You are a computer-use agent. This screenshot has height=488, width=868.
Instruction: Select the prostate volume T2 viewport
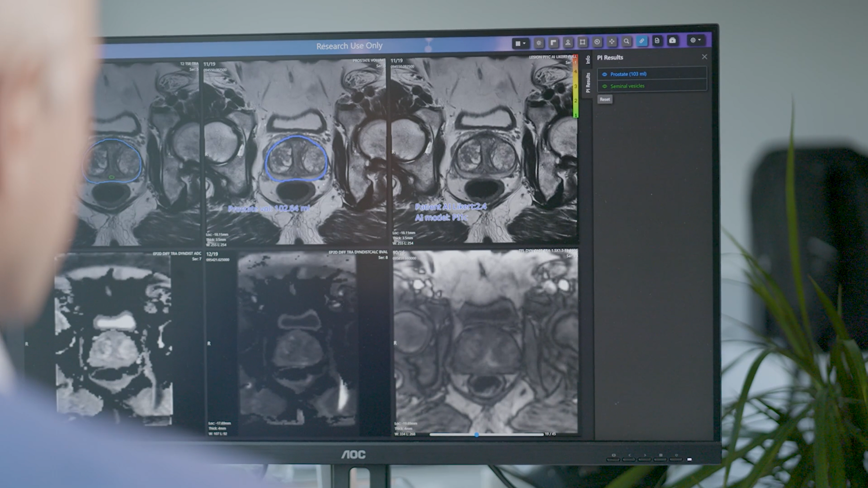click(x=296, y=154)
